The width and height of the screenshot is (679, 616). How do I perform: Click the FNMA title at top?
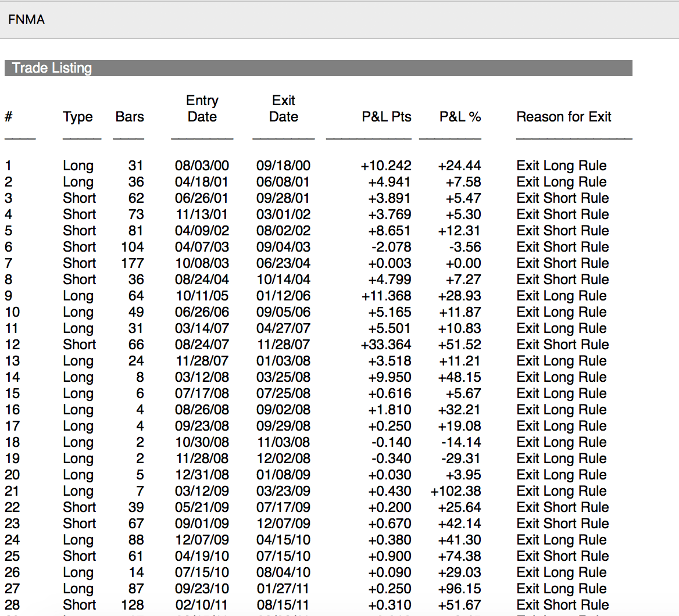pos(27,20)
